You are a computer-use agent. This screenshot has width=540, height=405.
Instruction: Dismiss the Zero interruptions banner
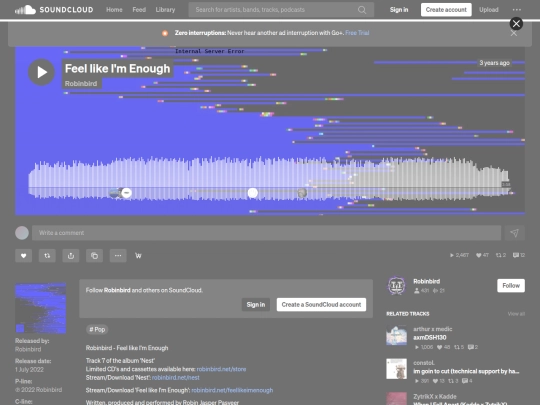[x=513, y=33]
